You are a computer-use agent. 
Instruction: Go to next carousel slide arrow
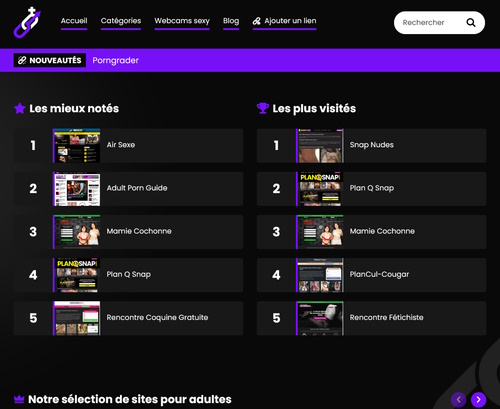click(478, 399)
